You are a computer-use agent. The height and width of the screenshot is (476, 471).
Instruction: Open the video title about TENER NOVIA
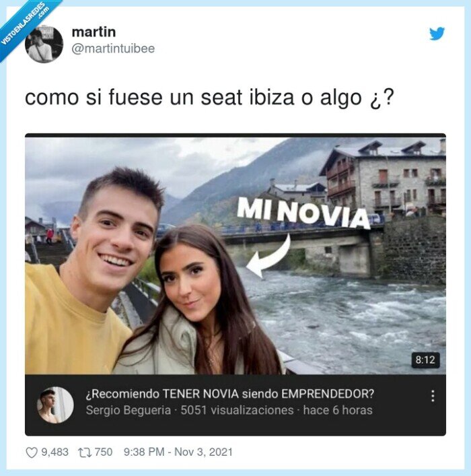pos(229,394)
